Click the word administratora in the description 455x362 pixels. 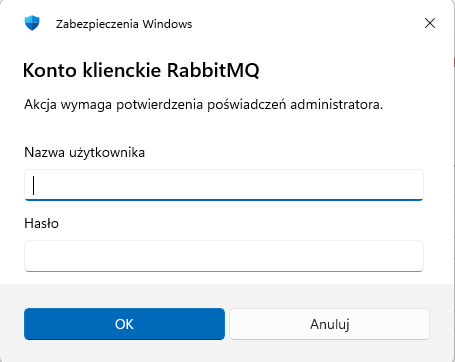point(337,105)
